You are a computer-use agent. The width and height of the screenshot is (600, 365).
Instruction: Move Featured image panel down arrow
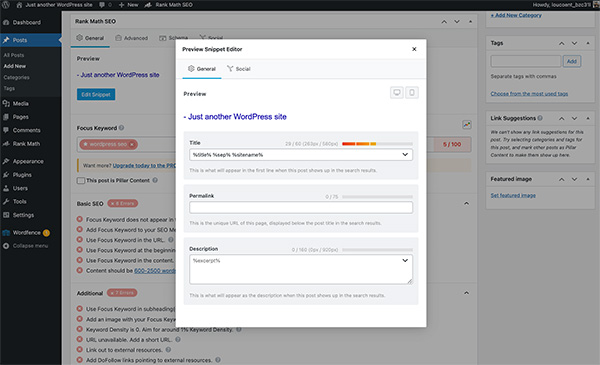574,179
